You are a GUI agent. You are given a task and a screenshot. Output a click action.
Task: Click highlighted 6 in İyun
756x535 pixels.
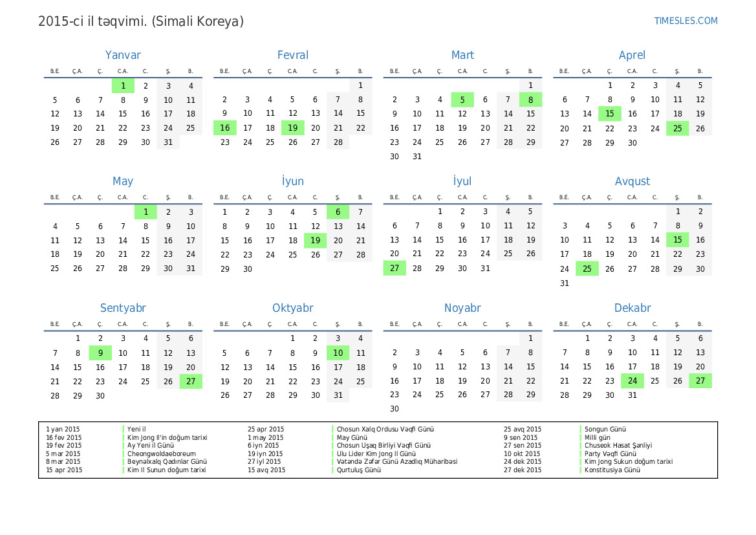point(338,212)
